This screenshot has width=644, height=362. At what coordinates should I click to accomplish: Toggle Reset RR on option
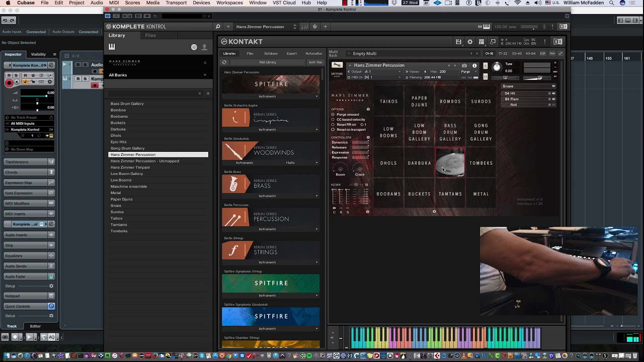333,125
